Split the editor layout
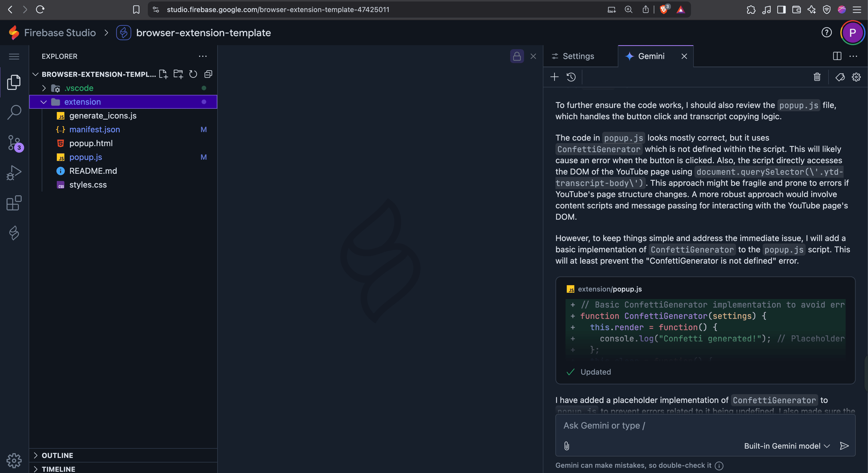868x473 pixels. coord(837,56)
